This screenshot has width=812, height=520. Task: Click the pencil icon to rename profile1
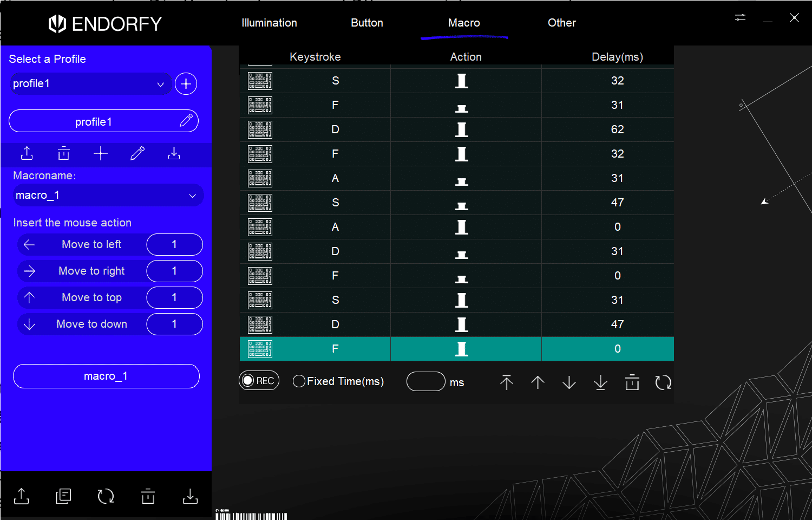(x=186, y=121)
